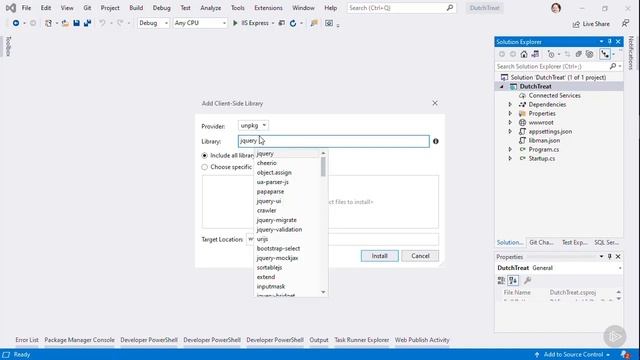
Task: Select Include all library files radio button
Action: (x=204, y=156)
